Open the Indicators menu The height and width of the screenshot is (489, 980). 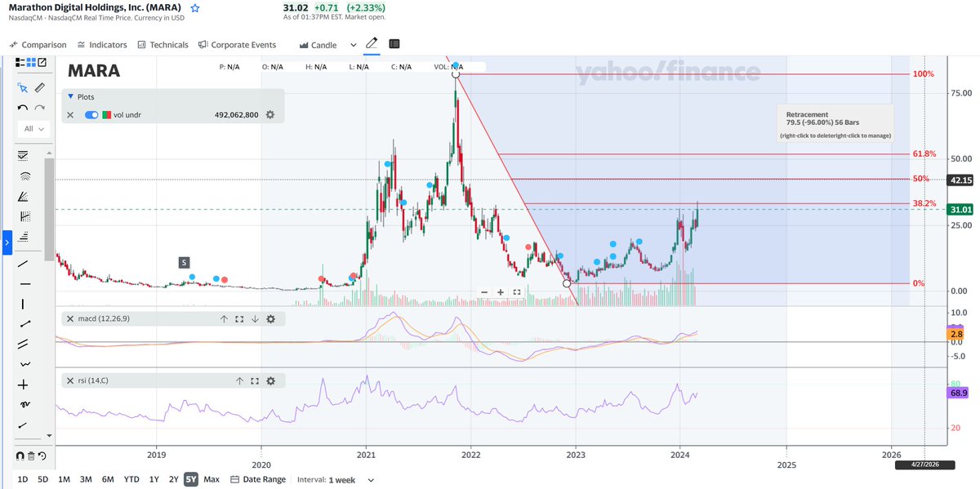(x=102, y=45)
